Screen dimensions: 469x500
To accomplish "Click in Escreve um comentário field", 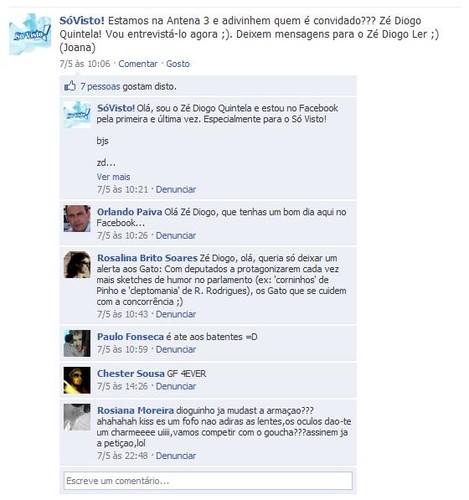I will (208, 481).
